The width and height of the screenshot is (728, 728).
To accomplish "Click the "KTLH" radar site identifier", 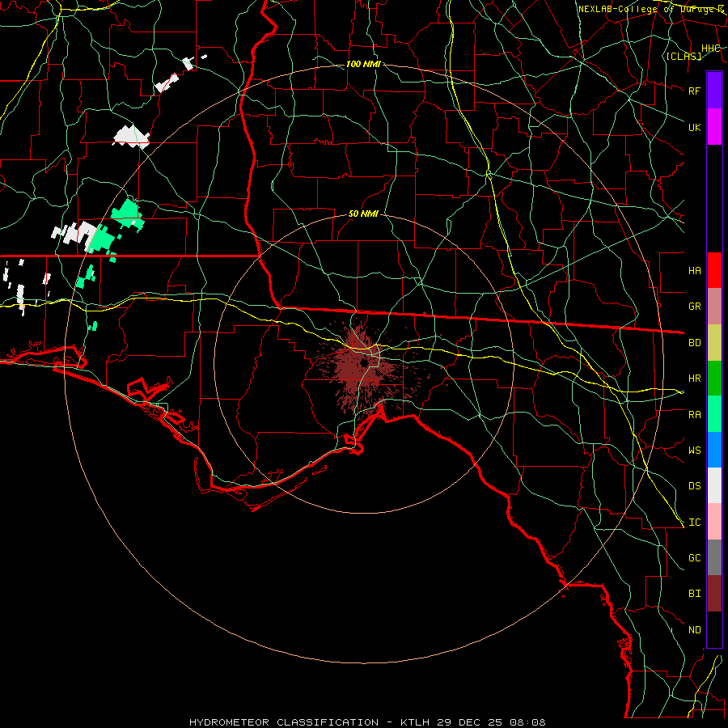I will click(416, 722).
